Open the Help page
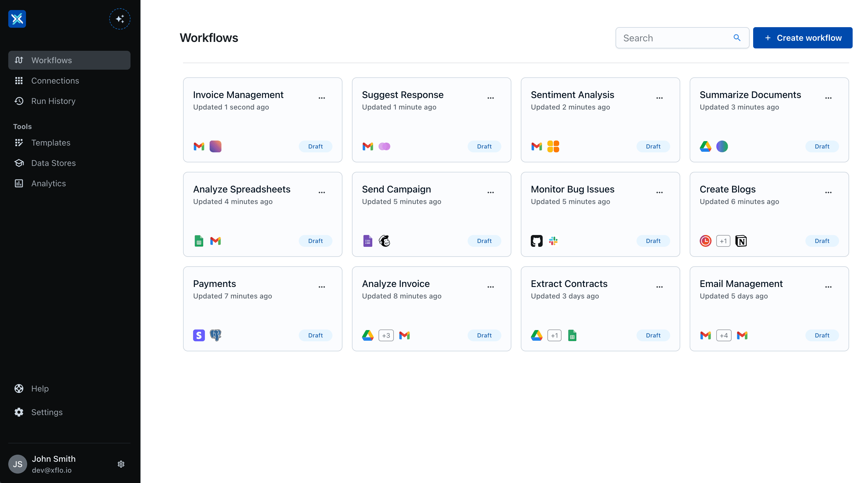Image resolution: width=868 pixels, height=483 pixels. point(40,388)
